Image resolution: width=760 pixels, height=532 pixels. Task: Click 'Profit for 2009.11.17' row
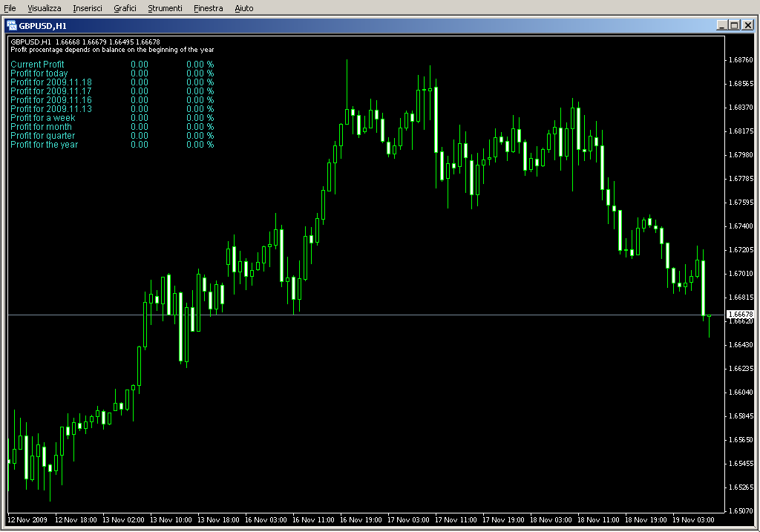click(112, 91)
